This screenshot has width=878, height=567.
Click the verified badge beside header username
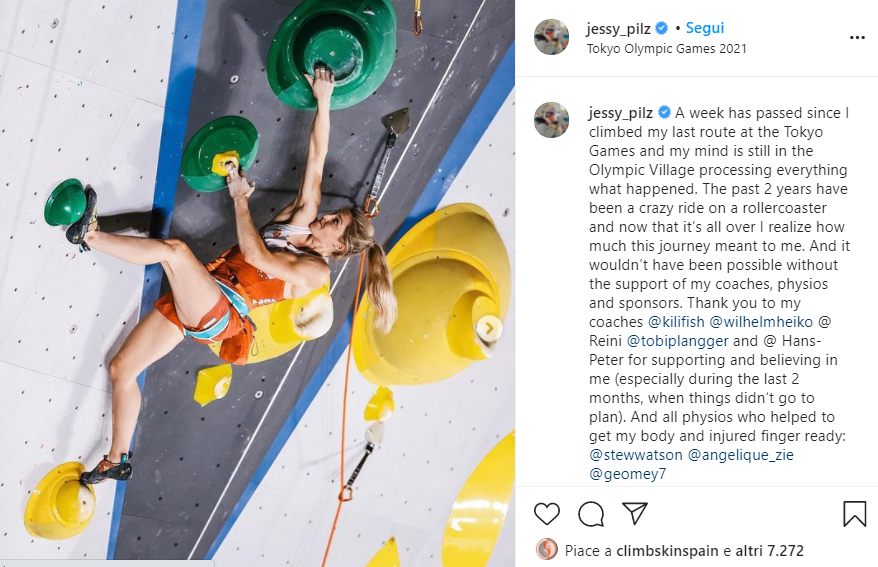[x=661, y=28]
